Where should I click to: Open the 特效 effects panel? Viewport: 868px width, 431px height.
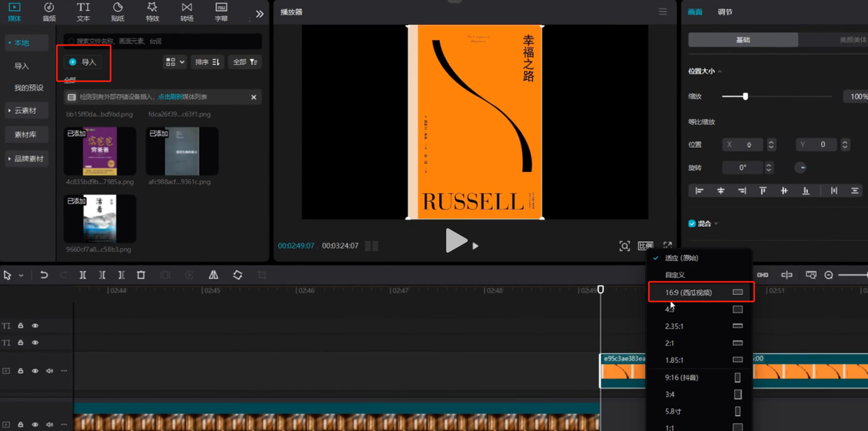point(152,12)
